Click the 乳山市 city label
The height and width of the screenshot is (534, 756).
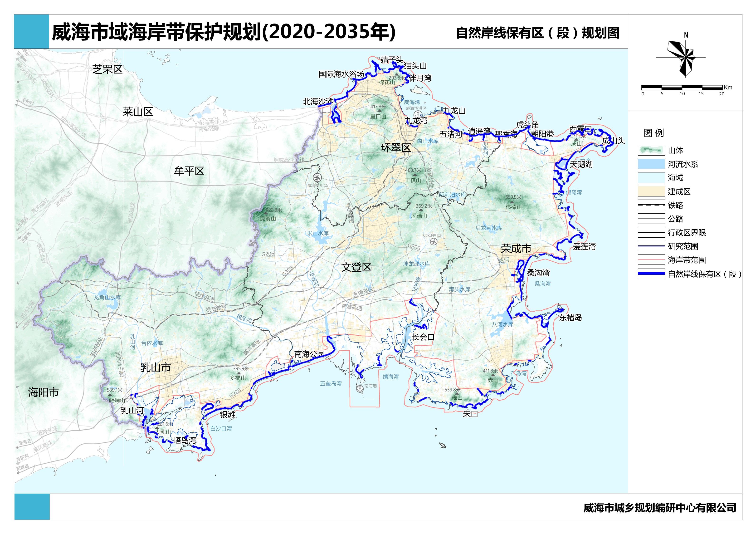(156, 367)
